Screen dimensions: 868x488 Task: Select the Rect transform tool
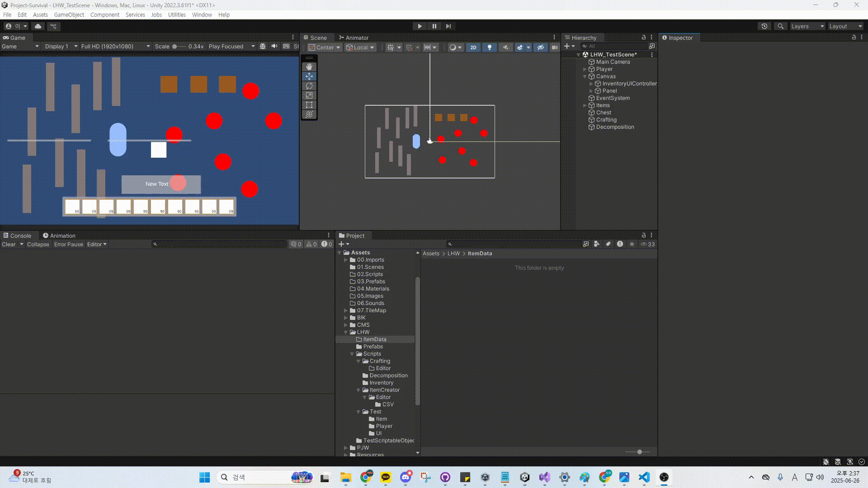(x=309, y=105)
